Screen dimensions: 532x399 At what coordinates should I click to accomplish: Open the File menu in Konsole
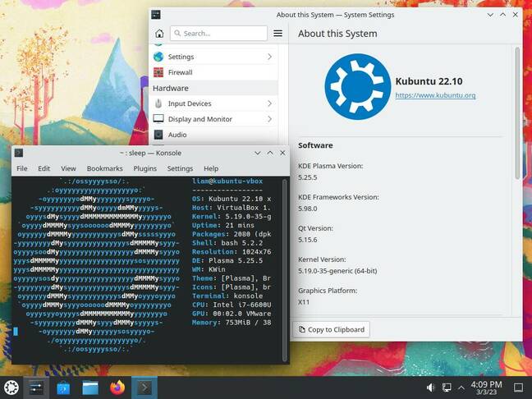(22, 168)
